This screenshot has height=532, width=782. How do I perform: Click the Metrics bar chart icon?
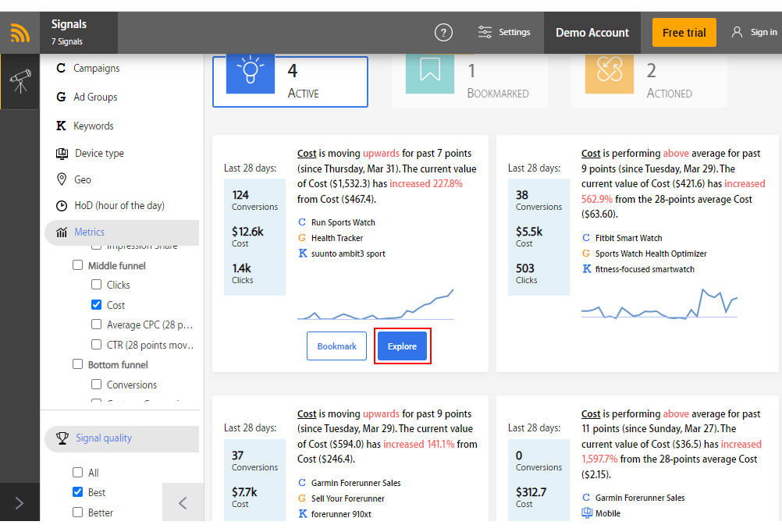point(62,232)
